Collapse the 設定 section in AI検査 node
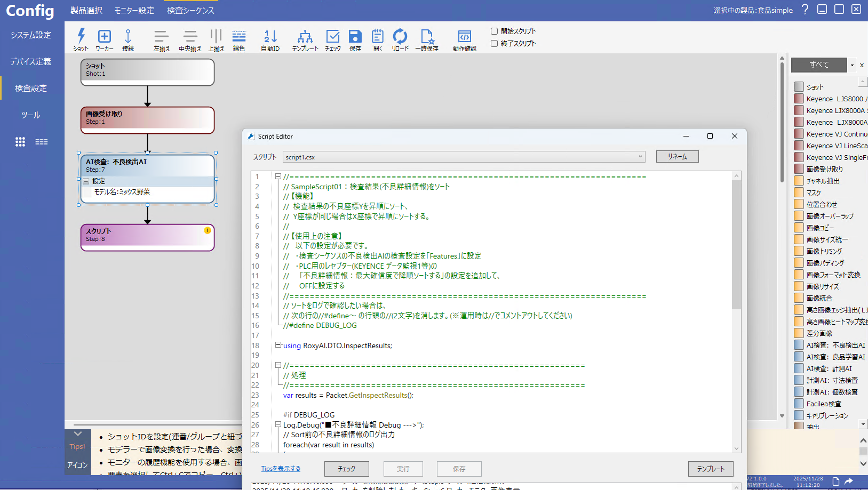 coord(86,181)
